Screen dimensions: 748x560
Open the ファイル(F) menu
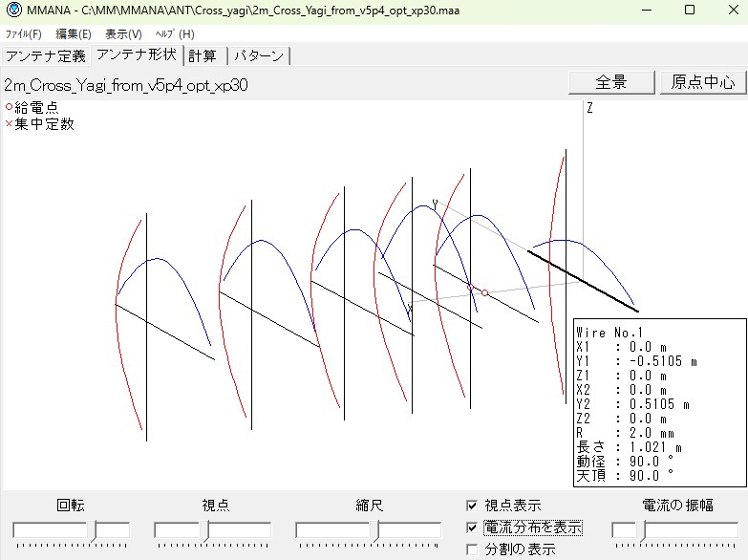[24, 33]
